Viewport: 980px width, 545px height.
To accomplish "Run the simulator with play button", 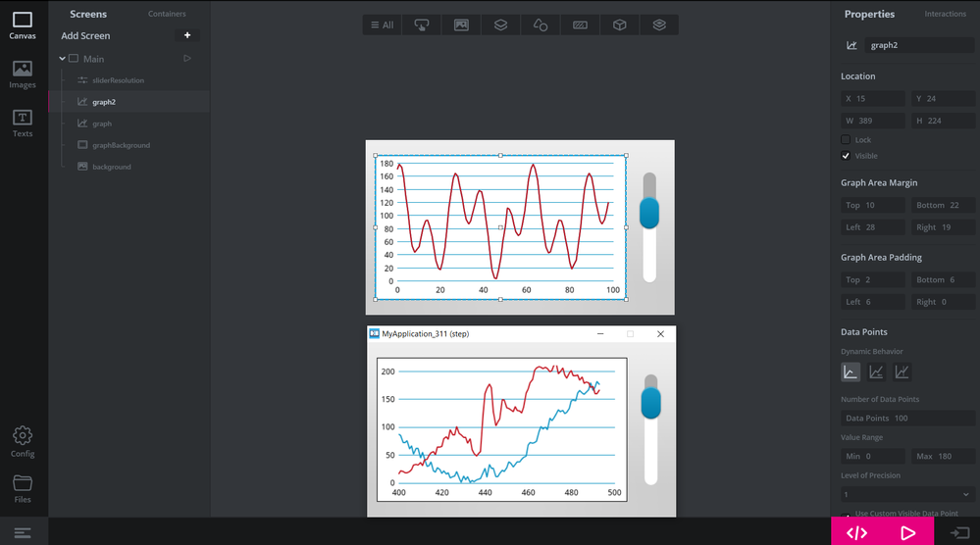I will pos(908,532).
